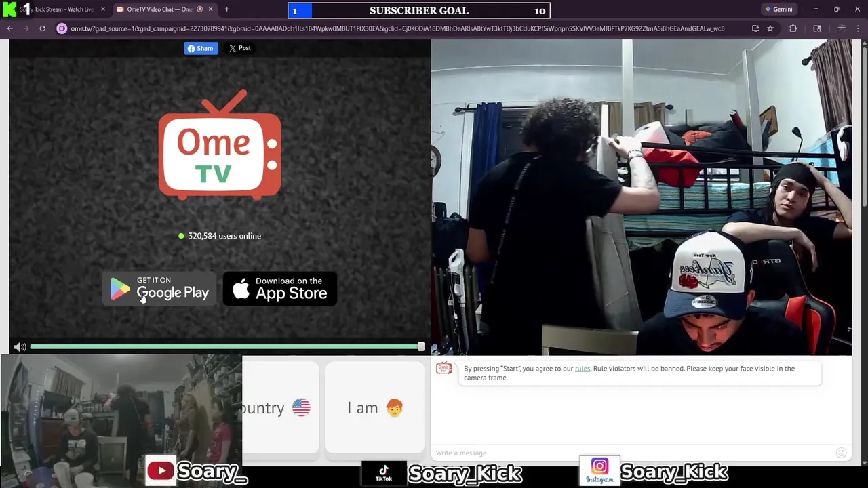The height and width of the screenshot is (488, 868).
Task: Open site info icon beside ome.tv address
Action: point(62,28)
